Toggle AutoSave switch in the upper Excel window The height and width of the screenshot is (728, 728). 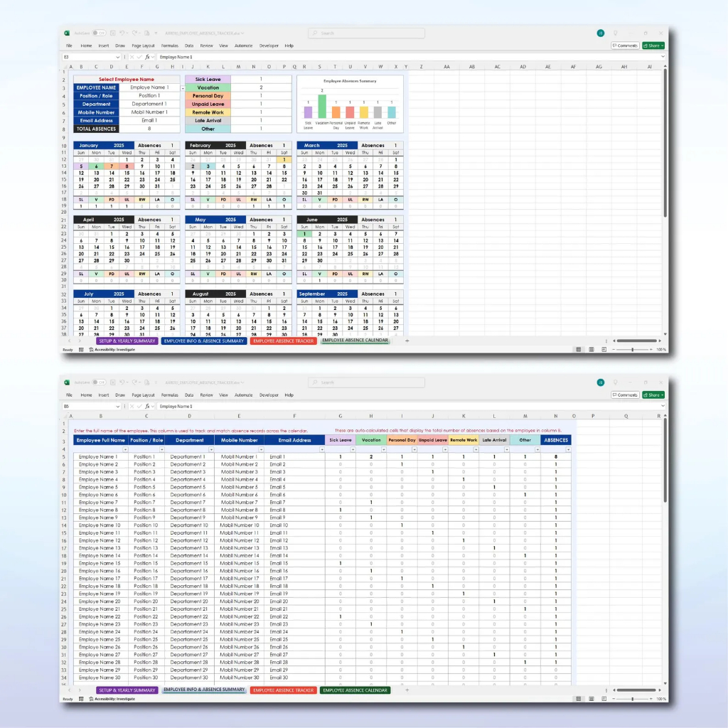pos(99,33)
